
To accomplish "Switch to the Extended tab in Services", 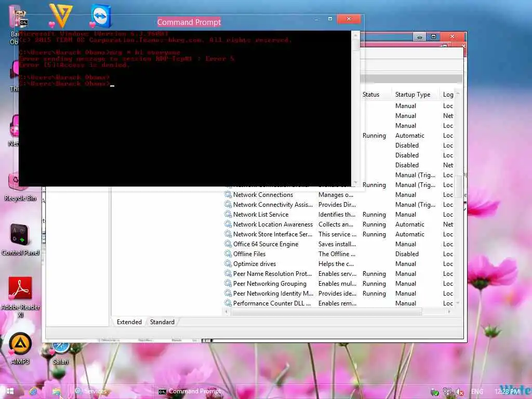I will [x=129, y=322].
